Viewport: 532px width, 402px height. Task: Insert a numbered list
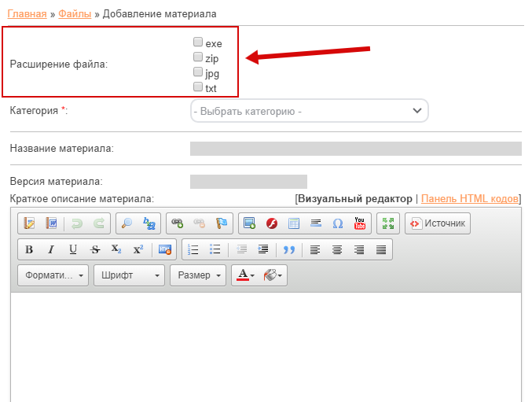193,249
